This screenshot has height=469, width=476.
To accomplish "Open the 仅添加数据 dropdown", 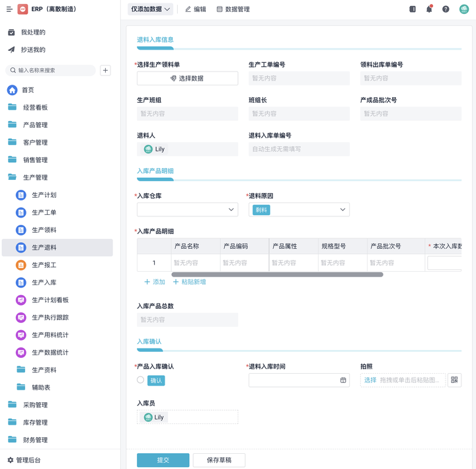I will pos(150,9).
